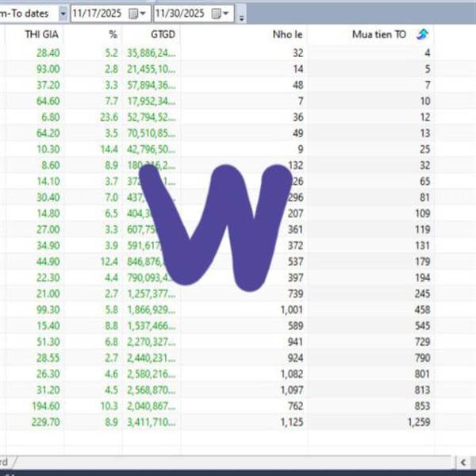This screenshot has height=476, width=476.
Task: Click the Mua tien TO cell 790
Action: tap(423, 358)
